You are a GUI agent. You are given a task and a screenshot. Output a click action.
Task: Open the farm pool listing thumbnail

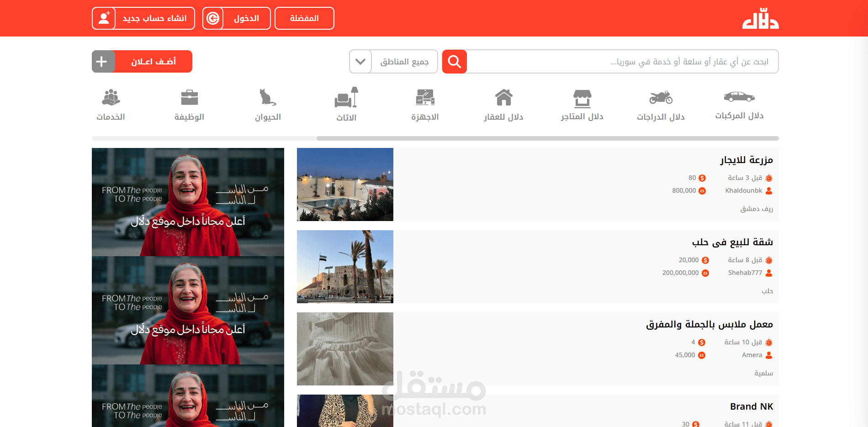[345, 185]
